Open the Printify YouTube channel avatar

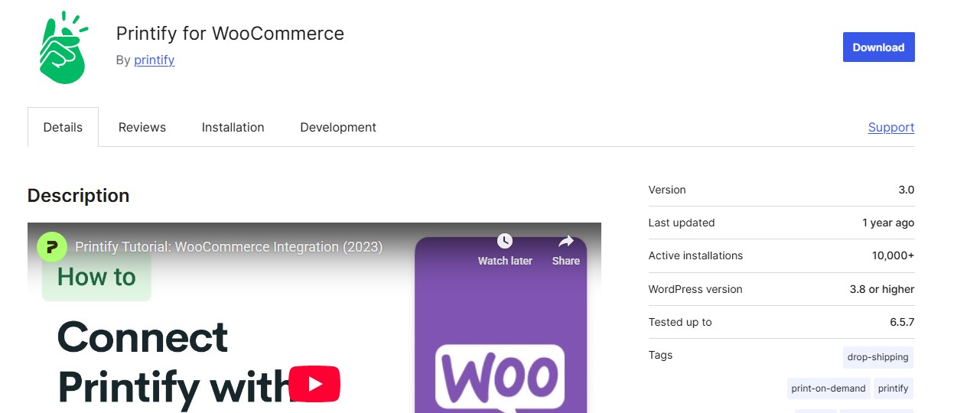tap(52, 247)
